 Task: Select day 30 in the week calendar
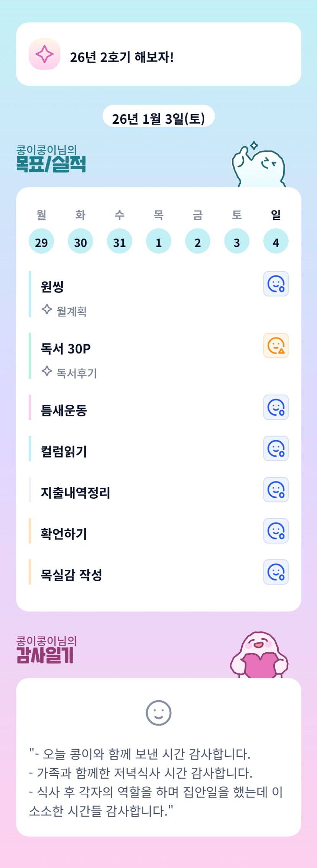coord(80,241)
